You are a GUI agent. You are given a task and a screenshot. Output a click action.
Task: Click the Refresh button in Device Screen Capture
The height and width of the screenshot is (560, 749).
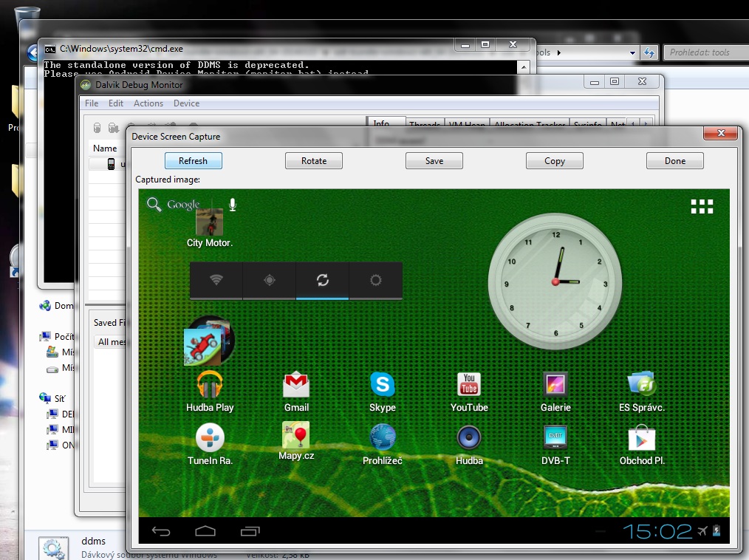[x=193, y=161]
